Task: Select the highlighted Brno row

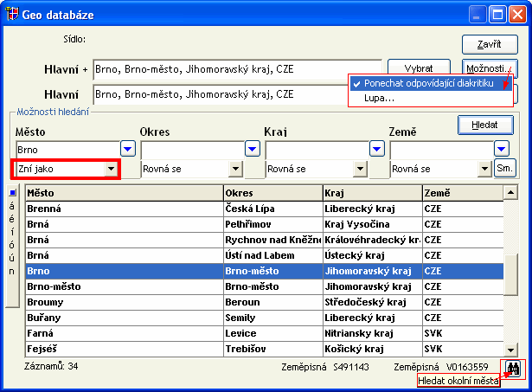Action: coord(265,271)
